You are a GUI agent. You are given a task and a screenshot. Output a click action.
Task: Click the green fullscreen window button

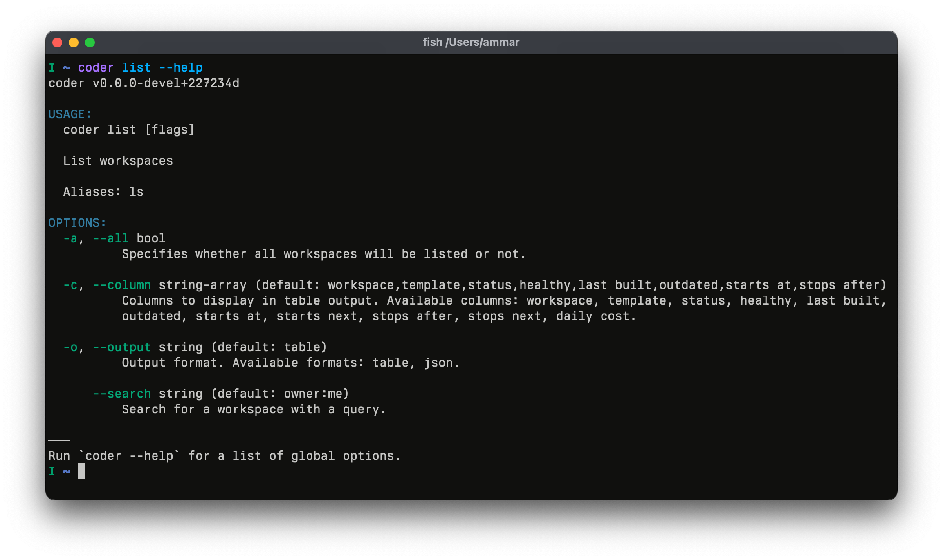(90, 43)
